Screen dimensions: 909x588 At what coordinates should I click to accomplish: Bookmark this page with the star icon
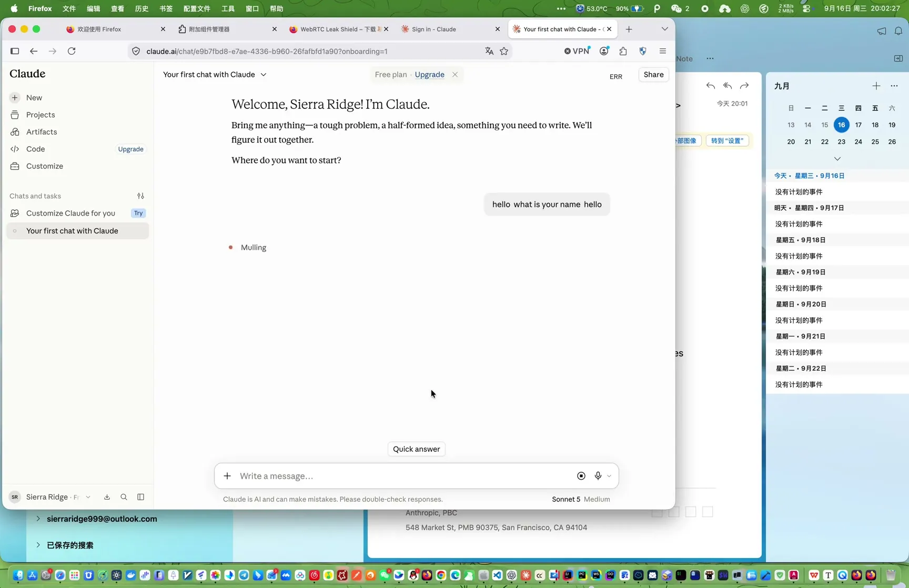point(504,51)
